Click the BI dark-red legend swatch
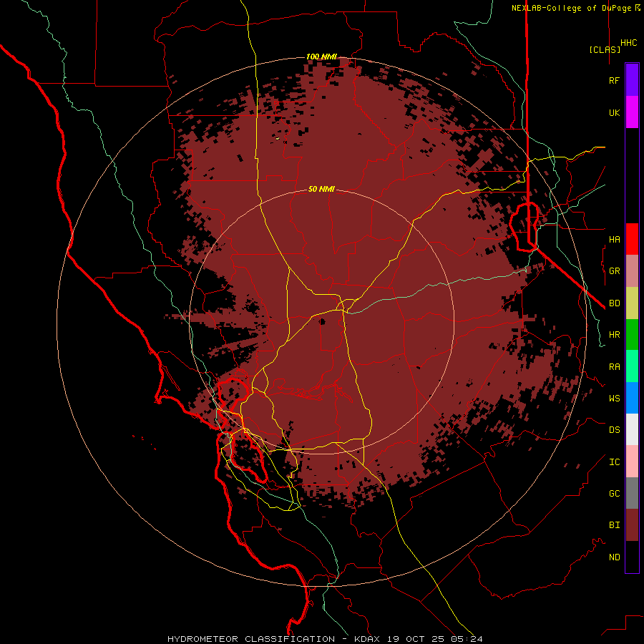This screenshot has height=644, width=644. click(632, 525)
